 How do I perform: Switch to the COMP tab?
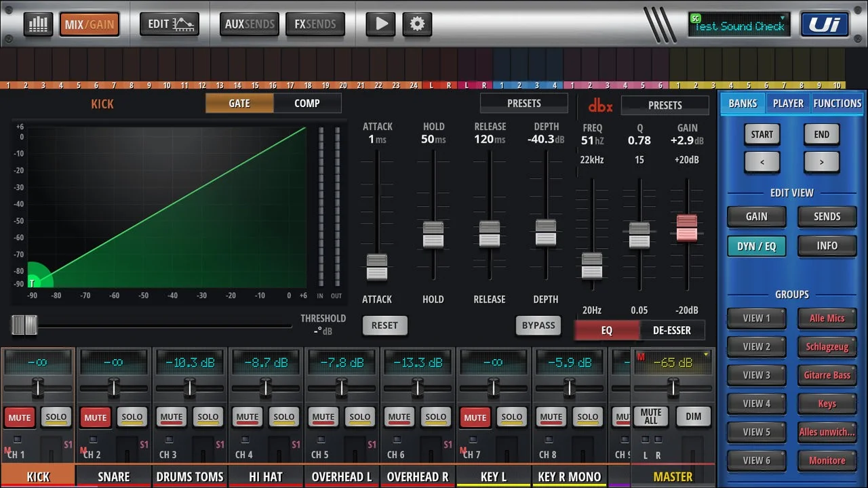click(x=307, y=103)
